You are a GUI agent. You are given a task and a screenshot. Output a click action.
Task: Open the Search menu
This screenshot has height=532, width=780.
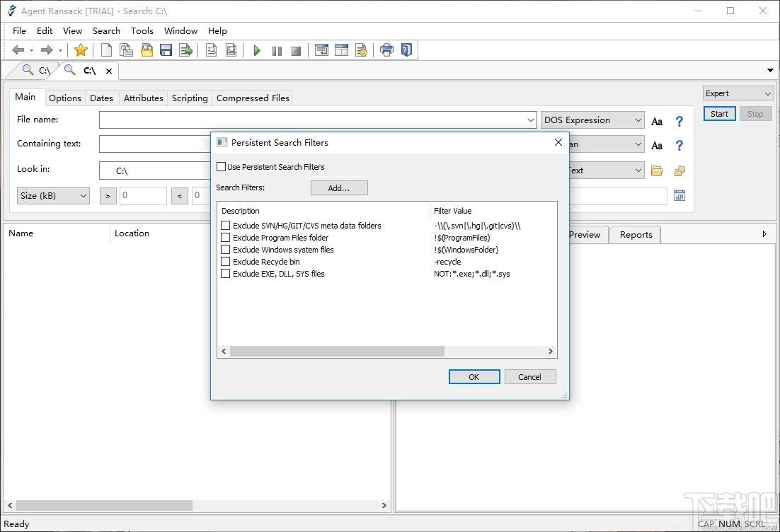(x=106, y=31)
